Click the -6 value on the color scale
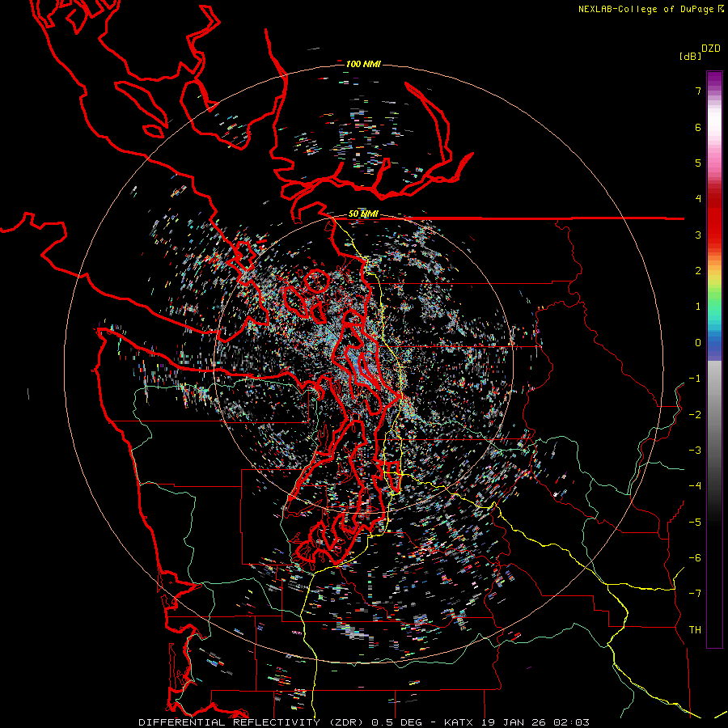Viewport: 728px width, 728px height. pos(695,558)
